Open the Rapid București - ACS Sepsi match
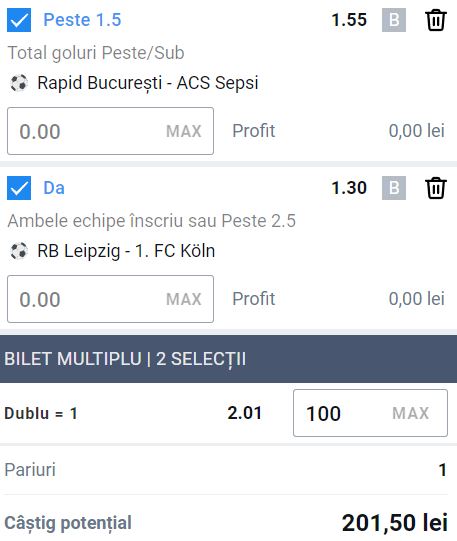 [x=148, y=83]
